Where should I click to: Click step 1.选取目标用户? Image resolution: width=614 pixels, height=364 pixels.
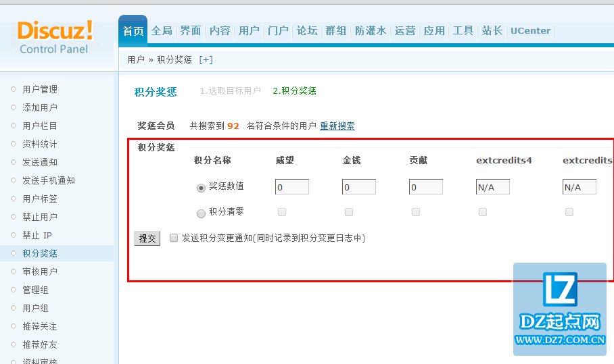pos(230,90)
